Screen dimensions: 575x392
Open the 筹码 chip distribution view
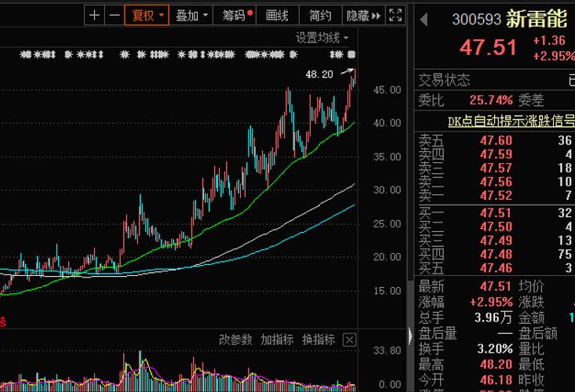[234, 16]
